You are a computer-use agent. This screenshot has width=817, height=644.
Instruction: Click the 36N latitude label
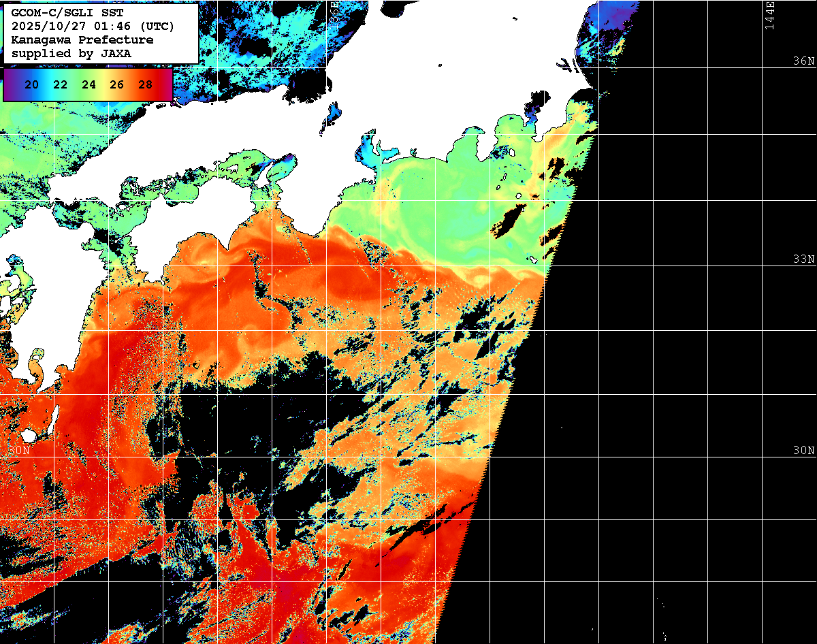point(803,61)
